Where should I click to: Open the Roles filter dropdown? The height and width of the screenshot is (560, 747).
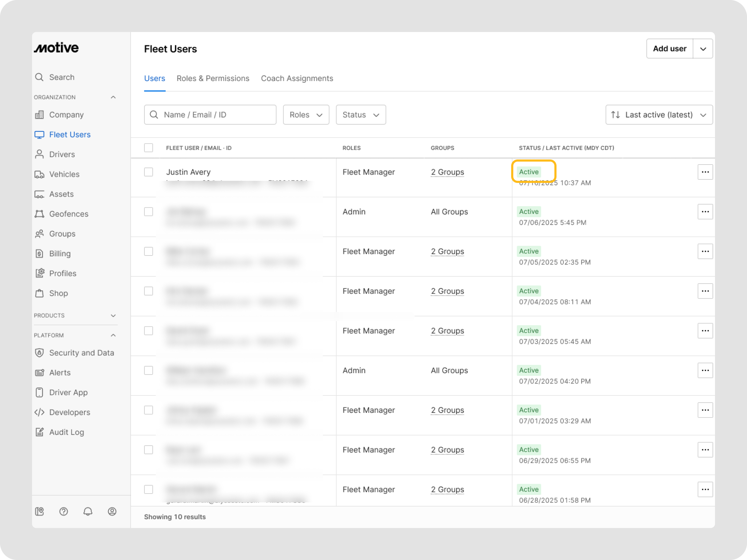pyautogui.click(x=306, y=115)
